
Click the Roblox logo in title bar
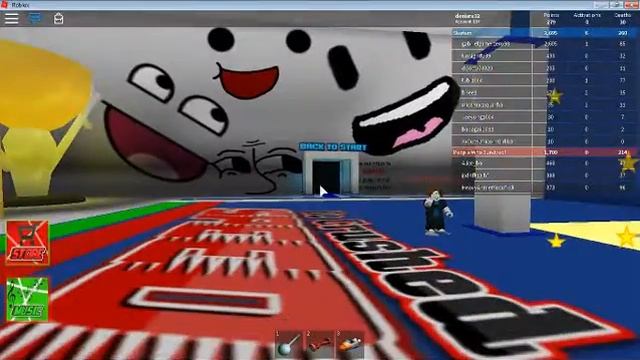pos(4,4)
